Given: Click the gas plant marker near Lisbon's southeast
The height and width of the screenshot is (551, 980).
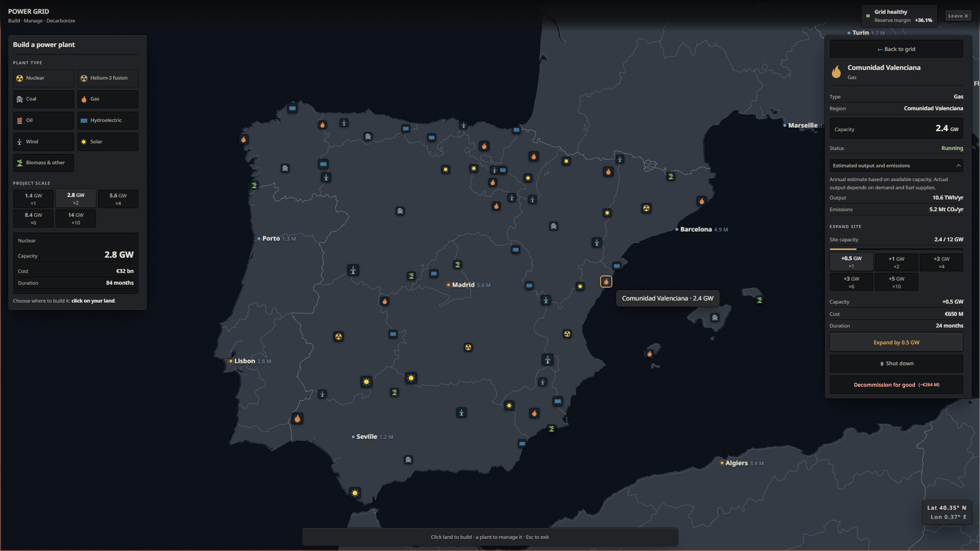Looking at the screenshot, I should pyautogui.click(x=297, y=419).
